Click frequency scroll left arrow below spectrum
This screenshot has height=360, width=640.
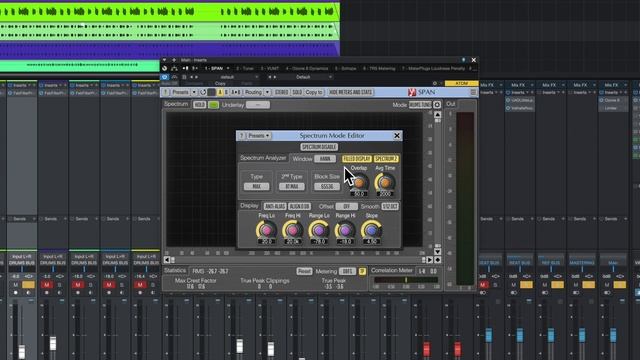(x=167, y=260)
